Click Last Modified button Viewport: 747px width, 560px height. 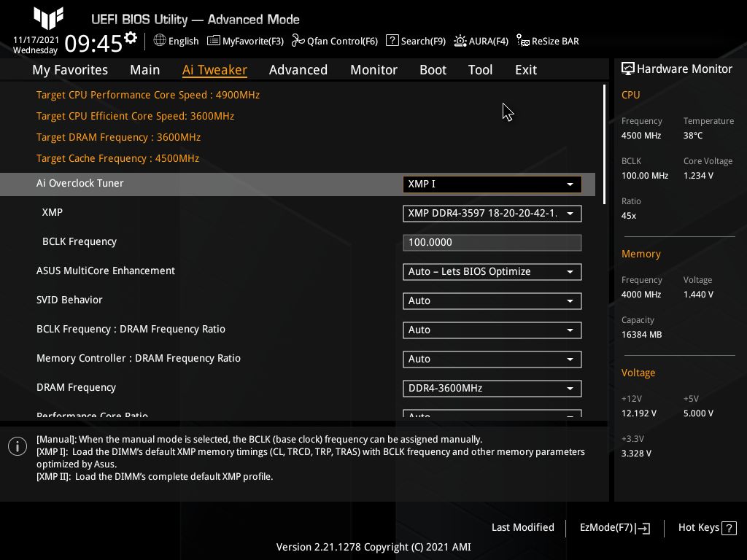click(x=522, y=527)
